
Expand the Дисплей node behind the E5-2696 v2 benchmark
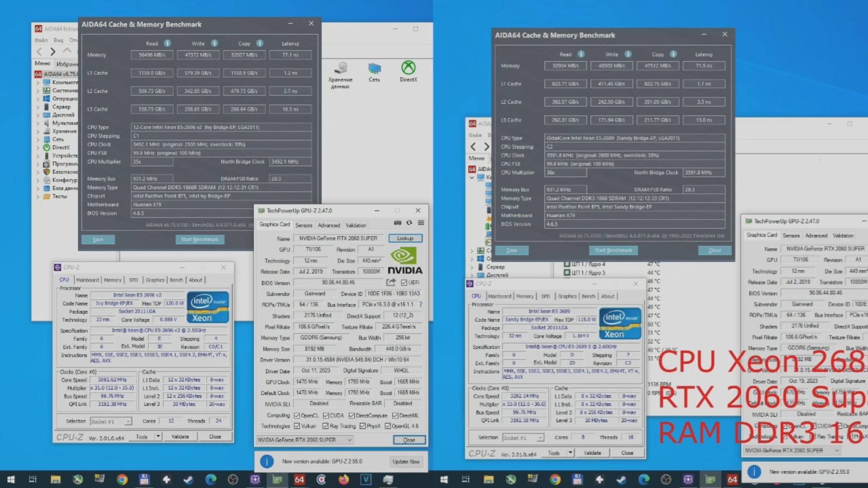38,115
